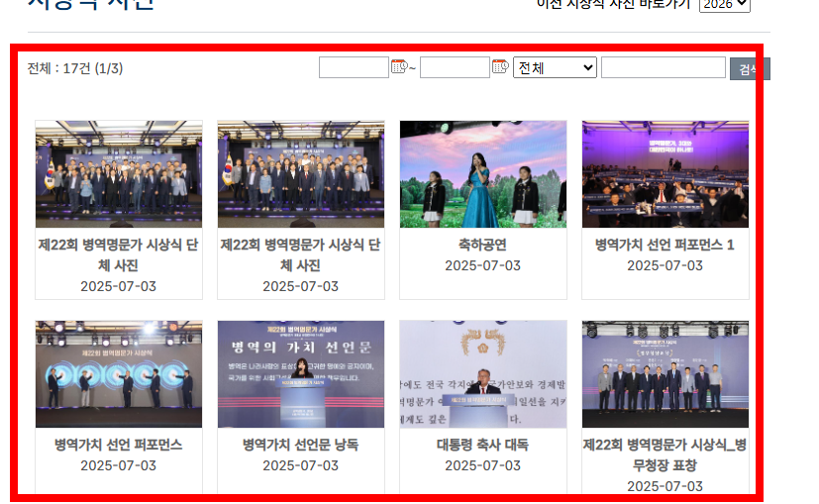Open the end date calendar picker icon
Screen dimensions: 819x504
click(x=500, y=67)
